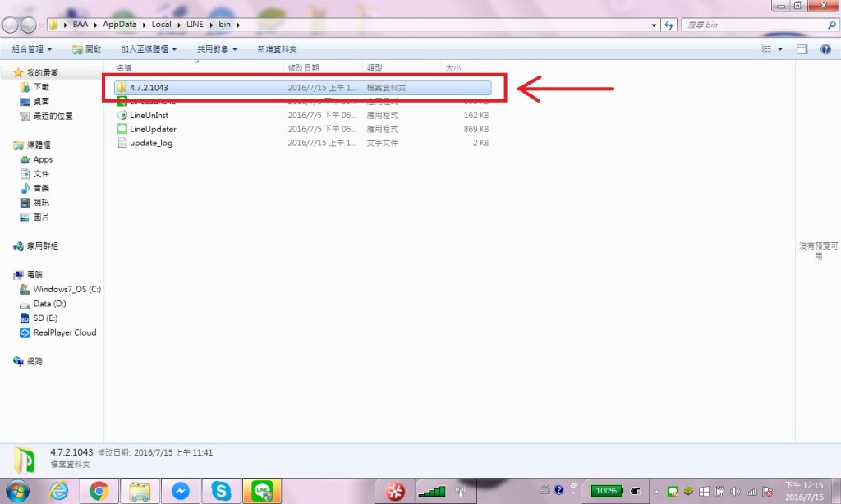Open view options dropdown arrow
This screenshot has height=504, width=841.
(780, 48)
